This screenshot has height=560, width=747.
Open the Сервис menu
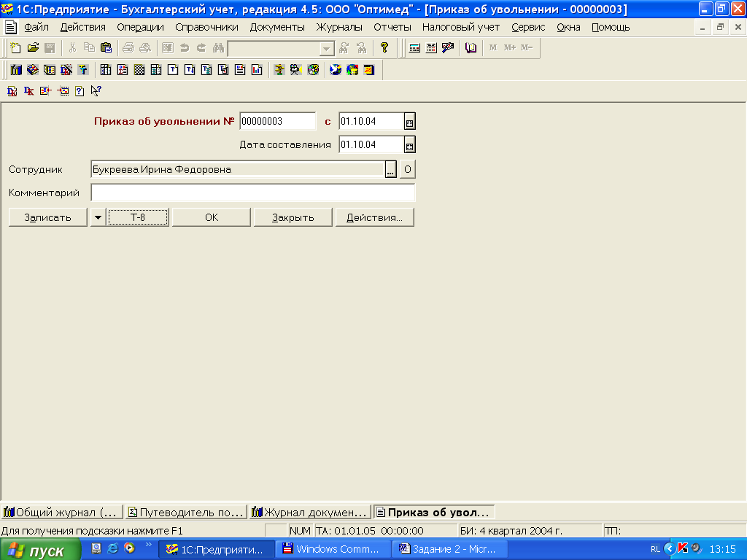tap(528, 27)
